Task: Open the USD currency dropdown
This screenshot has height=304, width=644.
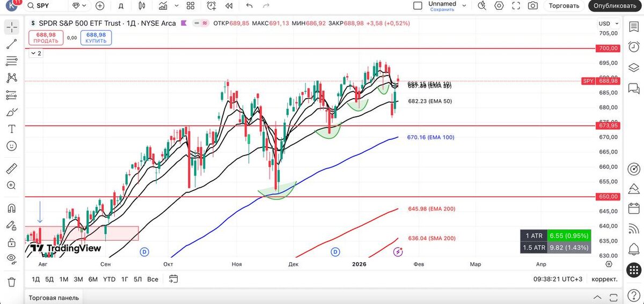Action: 608,24
